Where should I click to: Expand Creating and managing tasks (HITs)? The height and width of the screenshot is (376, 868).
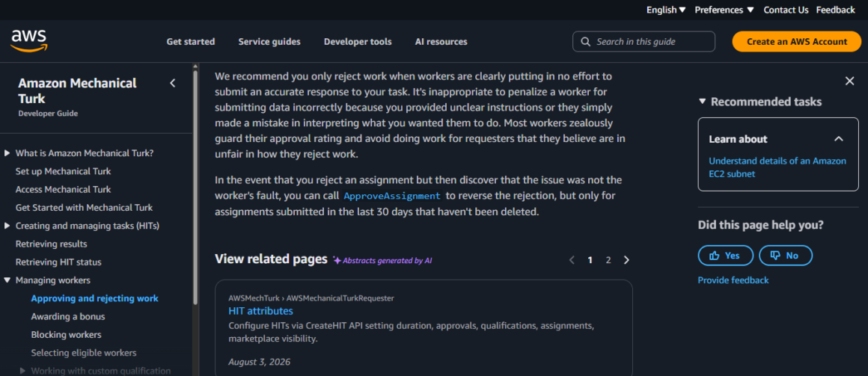pyautogui.click(x=7, y=226)
